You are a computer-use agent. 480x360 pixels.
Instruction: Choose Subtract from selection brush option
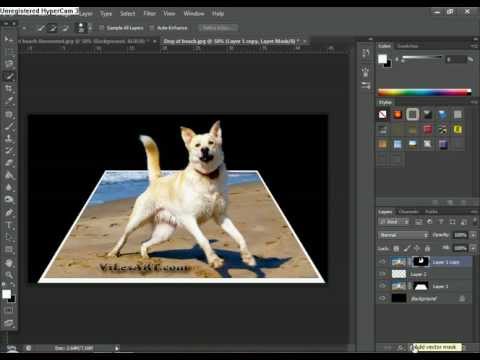(65, 28)
